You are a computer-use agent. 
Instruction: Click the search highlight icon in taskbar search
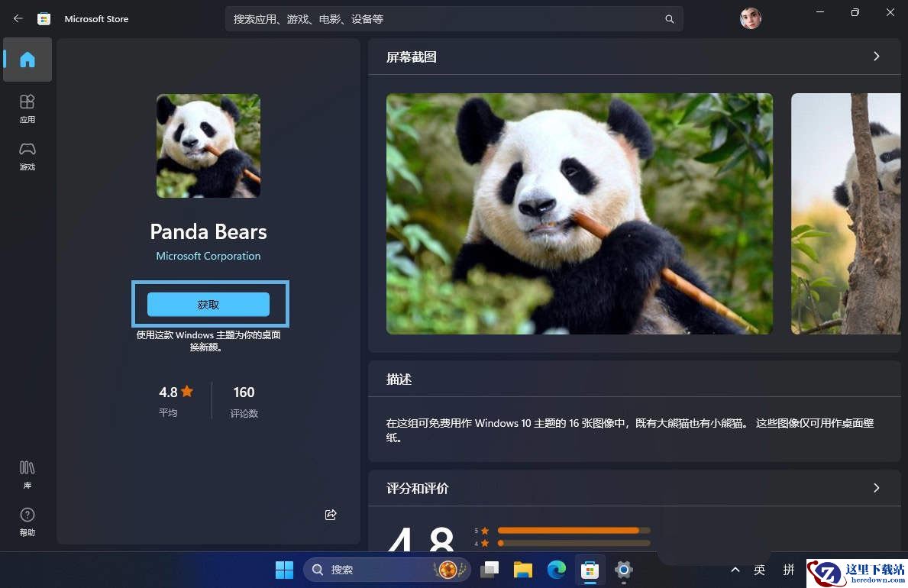[x=449, y=570]
